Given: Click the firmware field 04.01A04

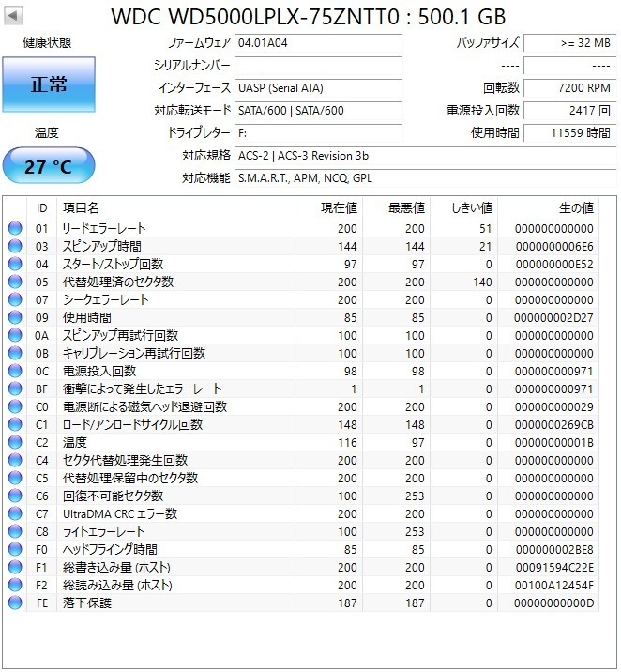Looking at the screenshot, I should pos(319,43).
